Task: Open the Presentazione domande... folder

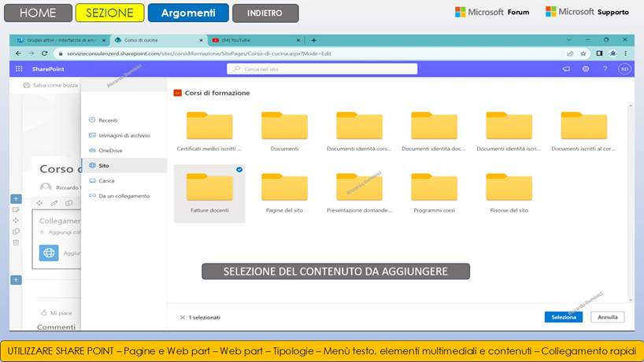Action: 359,193
